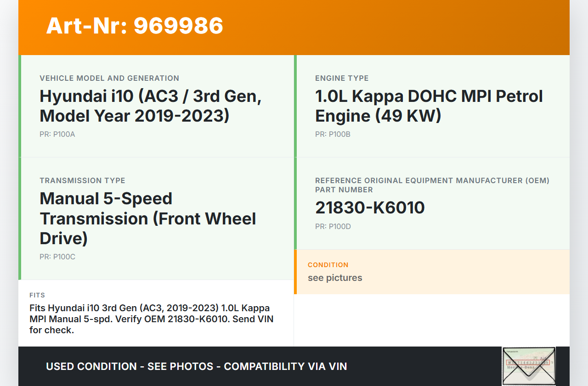This screenshot has width=588, height=386.
Task: Click the FITS section label
Action: (x=37, y=295)
